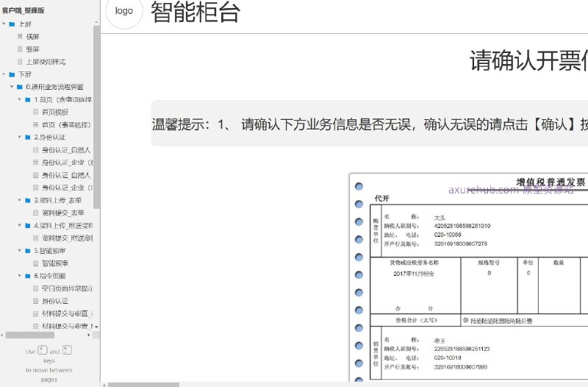The height and width of the screenshot is (387, 588).
Task: Click the page icon beside 资料提交_表单
Action: 35,213
